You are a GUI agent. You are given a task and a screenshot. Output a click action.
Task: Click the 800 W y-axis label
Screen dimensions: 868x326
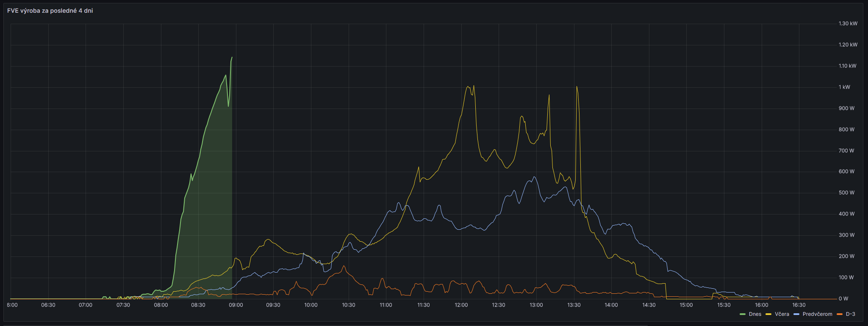[846, 130]
